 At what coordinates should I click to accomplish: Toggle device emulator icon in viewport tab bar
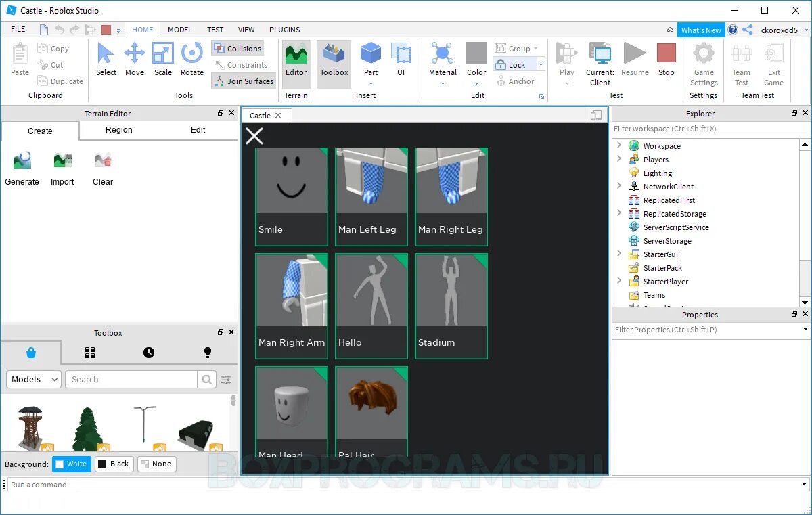(x=596, y=116)
